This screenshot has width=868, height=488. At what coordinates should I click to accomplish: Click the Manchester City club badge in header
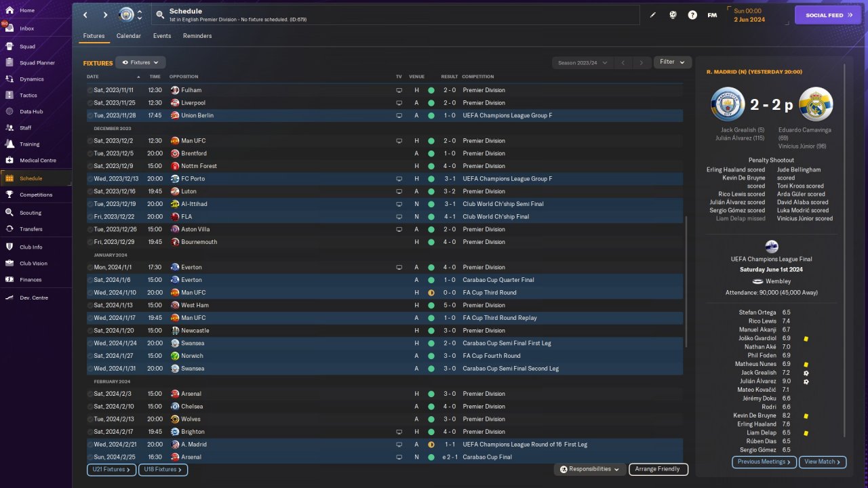tap(126, 15)
